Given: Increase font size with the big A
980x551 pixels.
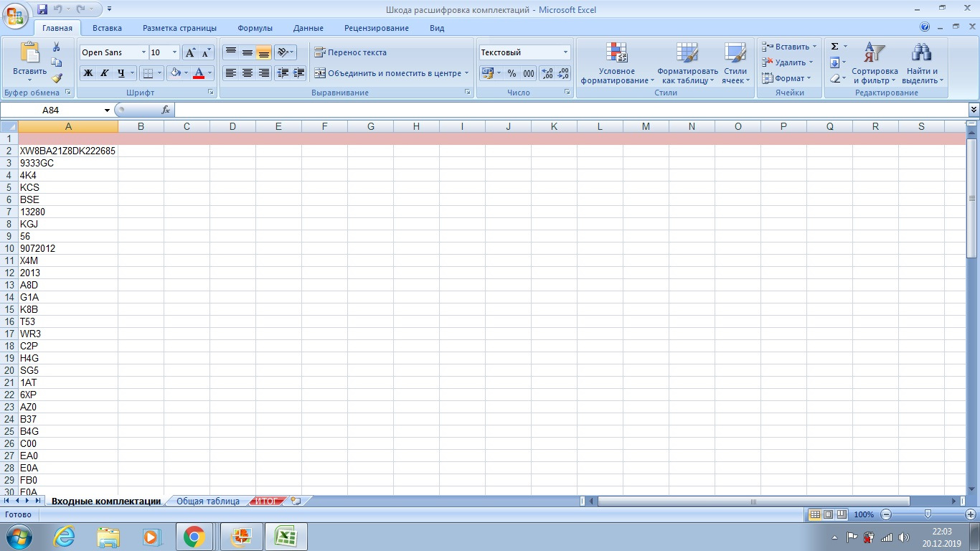Looking at the screenshot, I should click(190, 52).
